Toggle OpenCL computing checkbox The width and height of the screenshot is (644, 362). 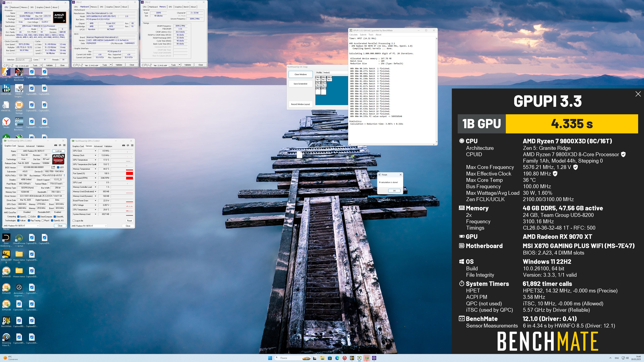18,217
